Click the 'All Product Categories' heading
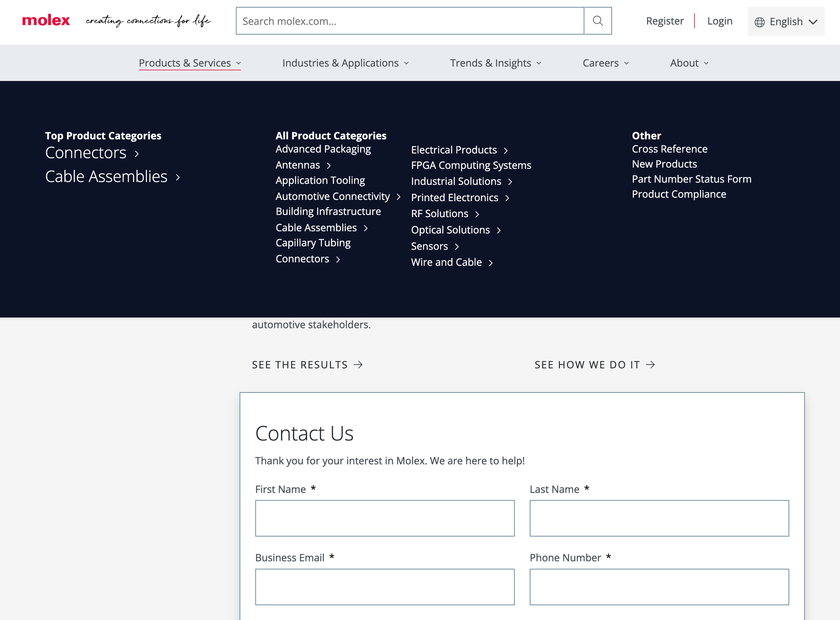The width and height of the screenshot is (840, 620). pos(331,136)
